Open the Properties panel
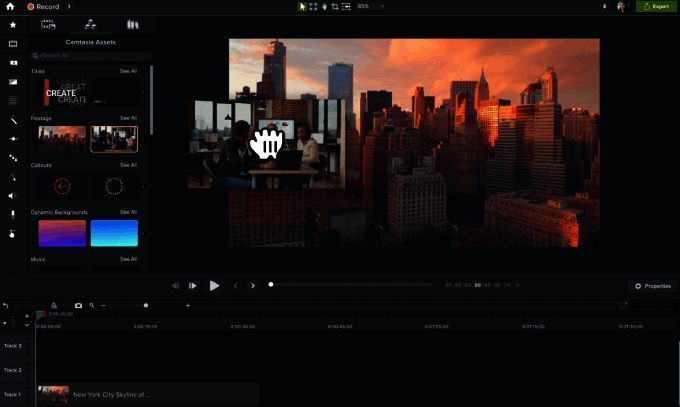This screenshot has height=407, width=680. click(653, 286)
